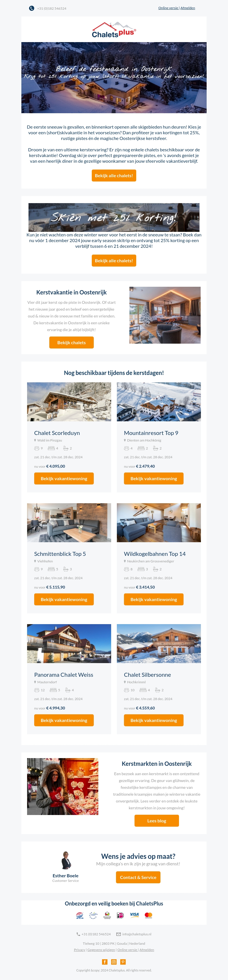Click the Gegevens wijzigen footer link

101,950
